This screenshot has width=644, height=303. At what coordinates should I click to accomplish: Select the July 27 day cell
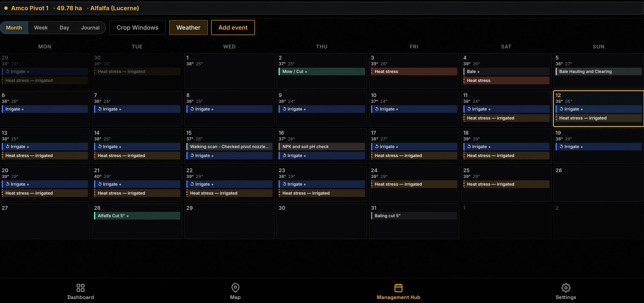[x=45, y=221]
